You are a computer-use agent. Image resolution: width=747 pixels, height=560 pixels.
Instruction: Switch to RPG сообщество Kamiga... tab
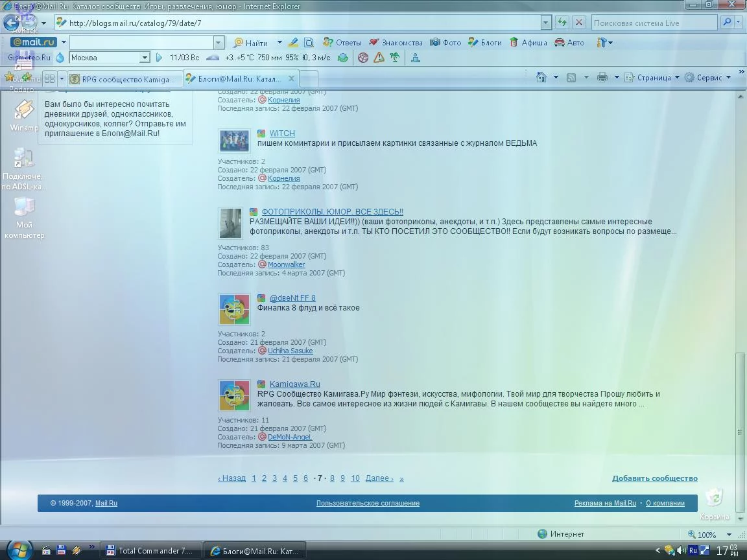[x=124, y=79]
